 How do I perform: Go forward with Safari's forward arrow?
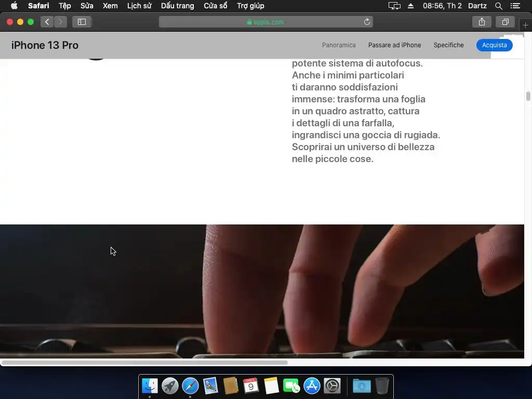[x=60, y=22]
